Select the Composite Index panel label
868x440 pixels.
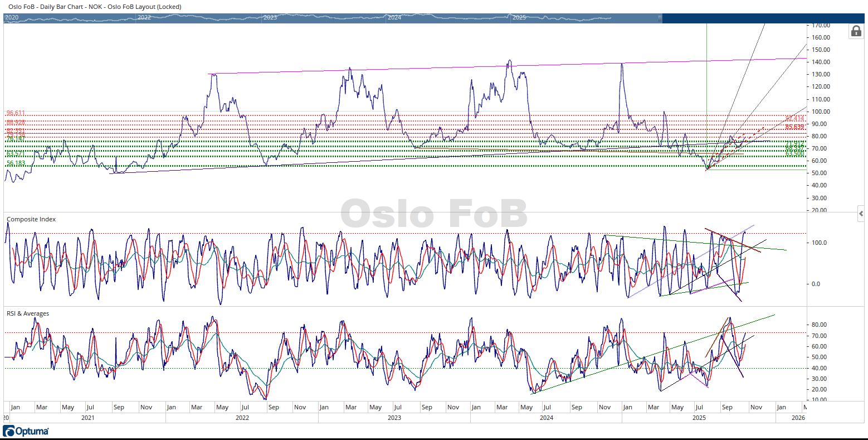31,219
